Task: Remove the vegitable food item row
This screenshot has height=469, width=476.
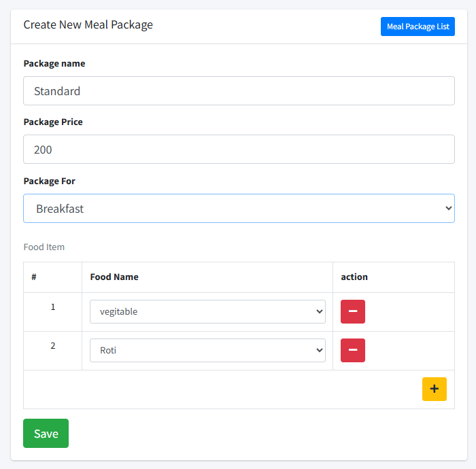Action: tap(352, 311)
